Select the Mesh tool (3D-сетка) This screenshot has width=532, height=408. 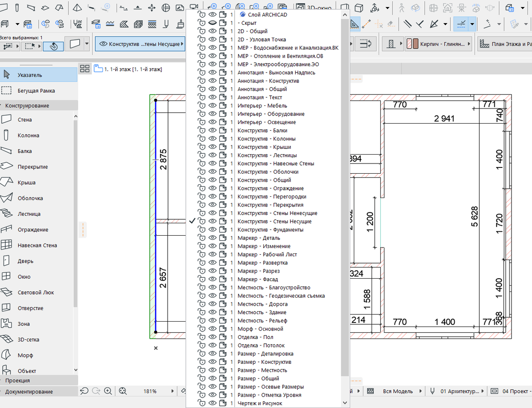pyautogui.click(x=36, y=340)
